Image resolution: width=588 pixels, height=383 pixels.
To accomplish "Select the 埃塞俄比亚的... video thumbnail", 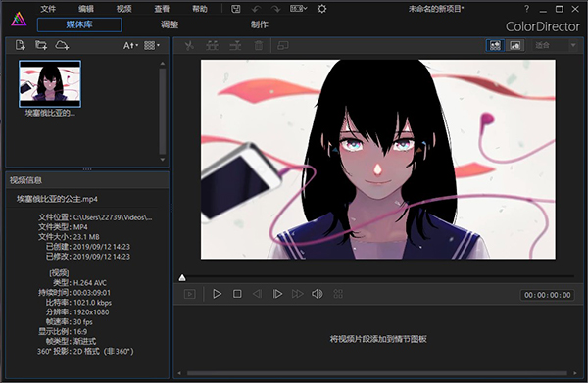I will point(50,84).
